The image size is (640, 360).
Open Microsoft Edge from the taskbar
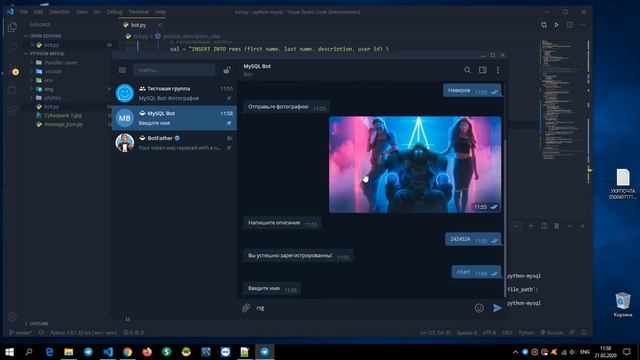pyautogui.click(x=49, y=352)
